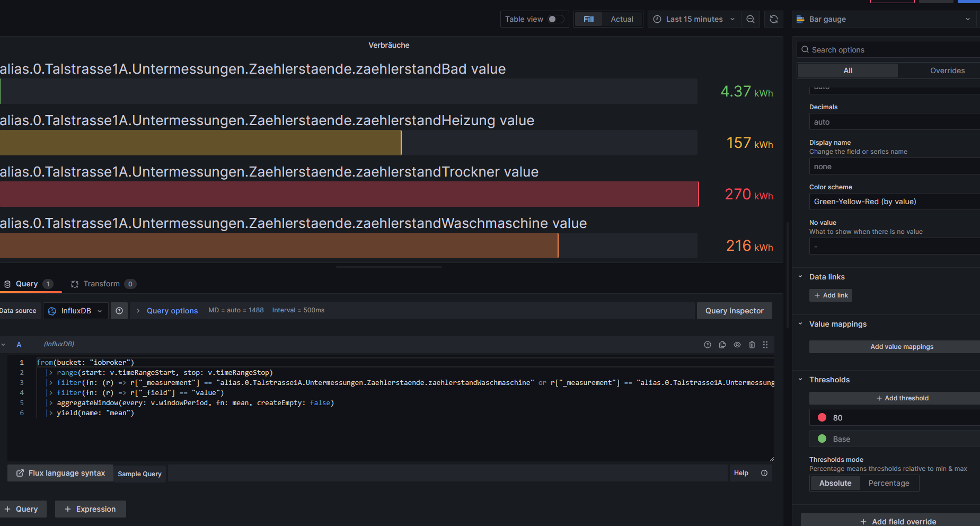Image resolution: width=980 pixels, height=526 pixels.
Task: Click the 216 kWh value
Action: click(749, 246)
